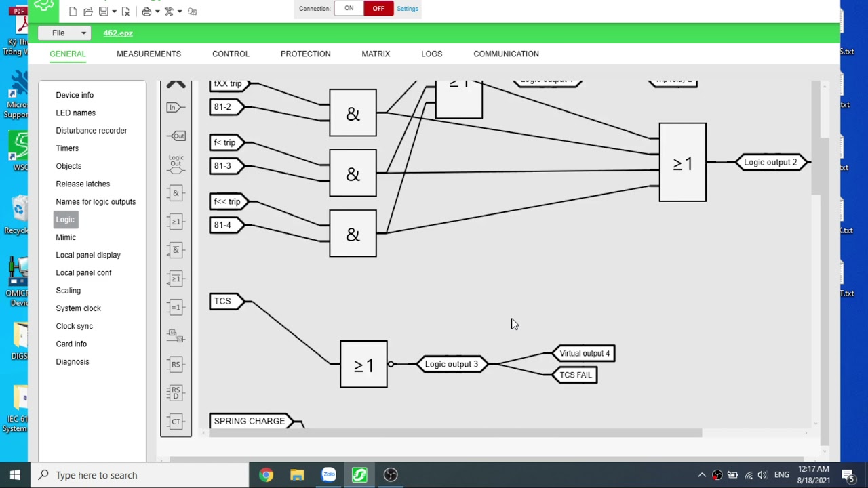Select the CT counter palette tool
The image size is (868, 488).
[x=176, y=421]
